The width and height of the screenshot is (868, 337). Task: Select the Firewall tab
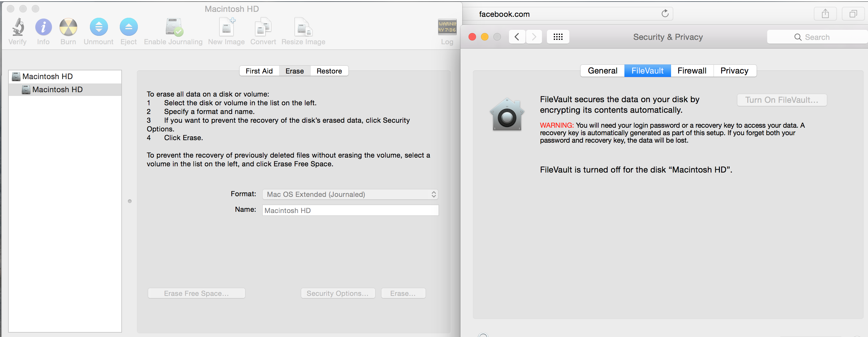[x=692, y=70]
